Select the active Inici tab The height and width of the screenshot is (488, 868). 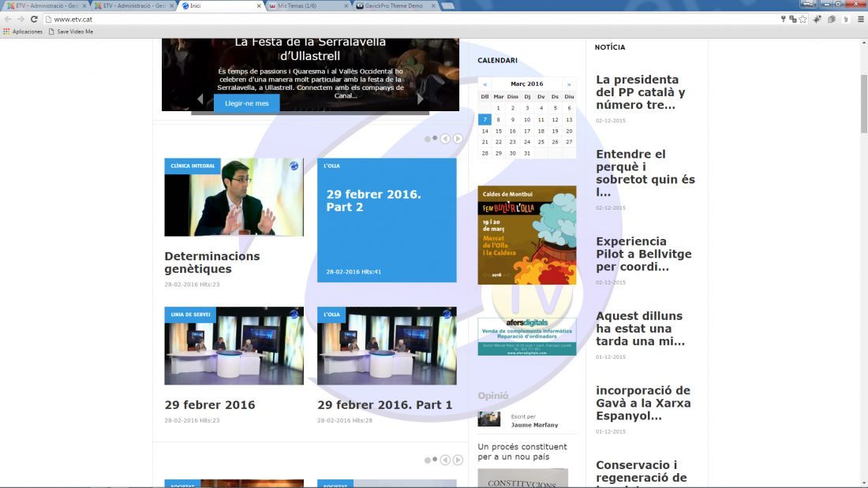222,6
